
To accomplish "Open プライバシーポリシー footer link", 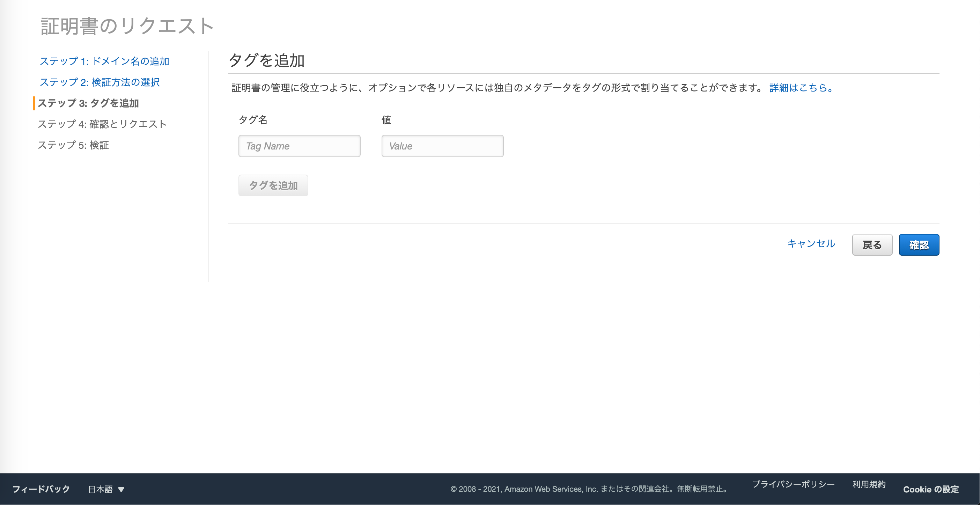I will pos(793,484).
